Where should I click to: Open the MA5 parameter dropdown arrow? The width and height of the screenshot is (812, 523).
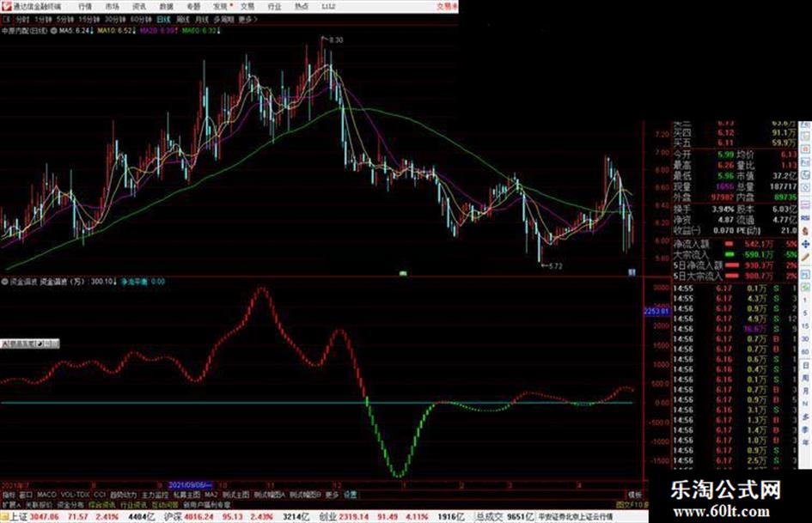point(92,31)
